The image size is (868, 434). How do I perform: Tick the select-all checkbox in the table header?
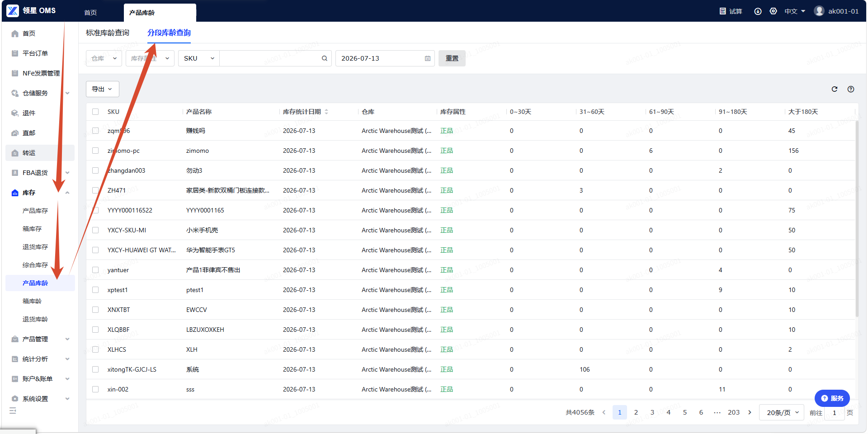[95, 112]
